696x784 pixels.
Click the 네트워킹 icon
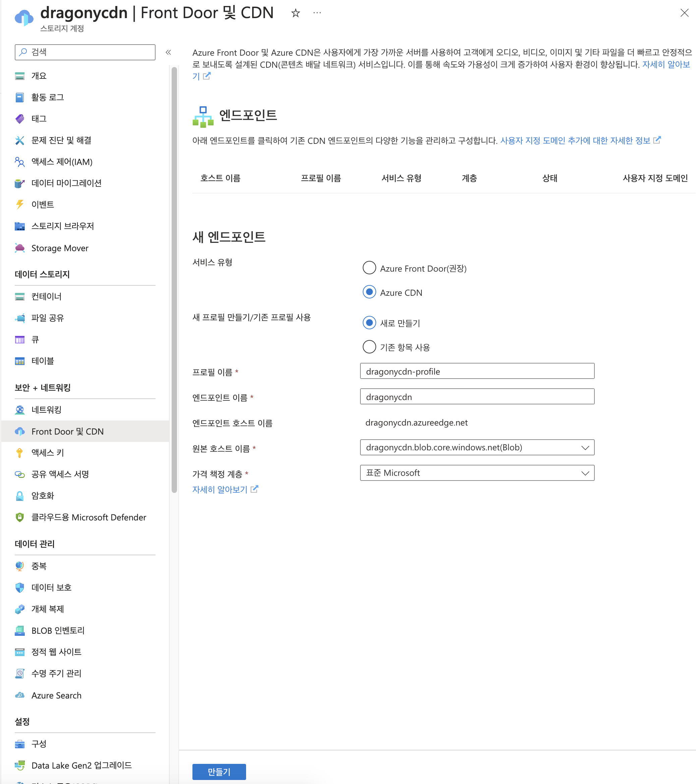[x=19, y=410]
